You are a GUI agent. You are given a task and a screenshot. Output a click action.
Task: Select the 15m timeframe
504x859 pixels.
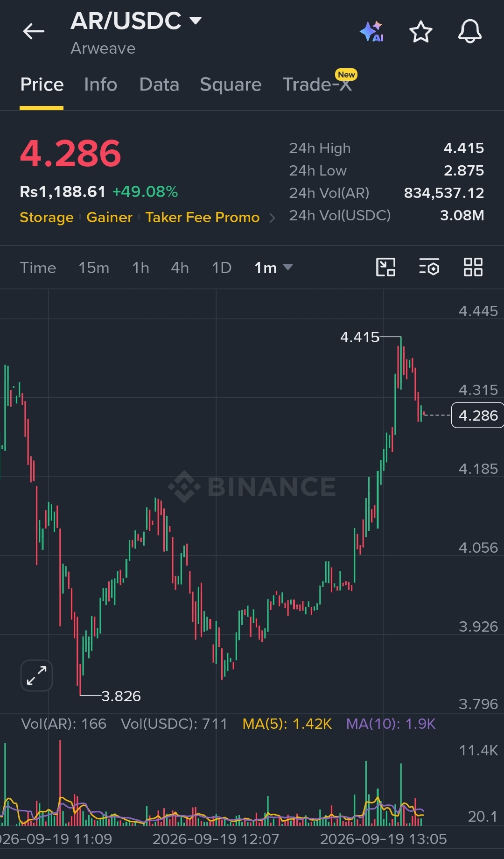click(x=94, y=268)
